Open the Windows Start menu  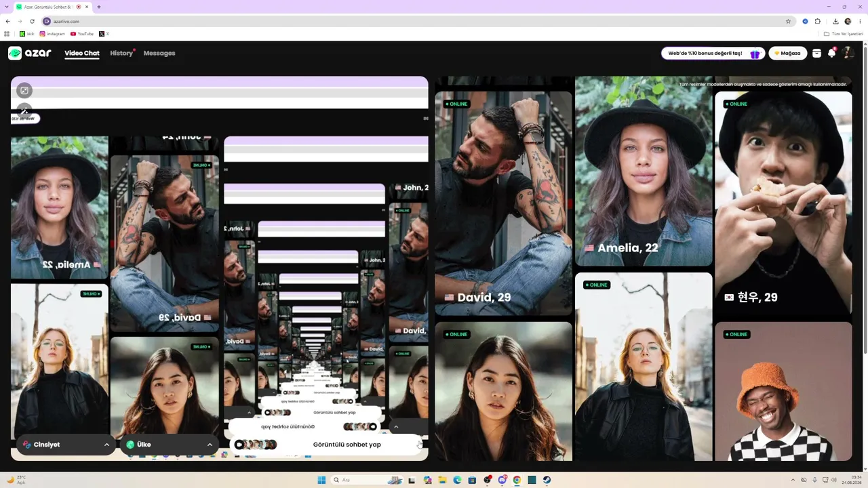point(321,480)
